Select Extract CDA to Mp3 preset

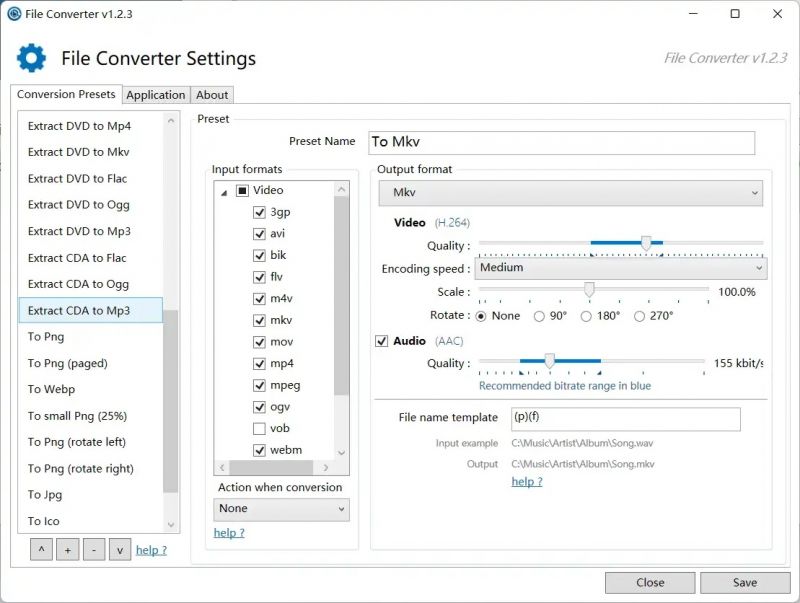pos(90,310)
